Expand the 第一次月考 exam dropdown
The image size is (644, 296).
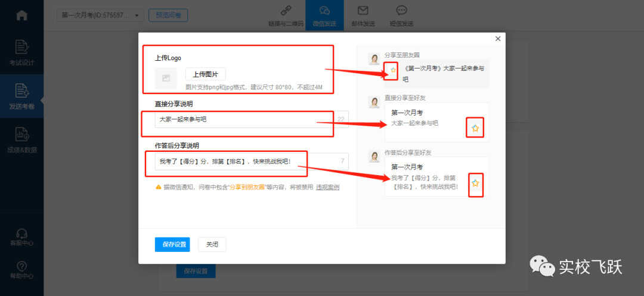coord(101,15)
